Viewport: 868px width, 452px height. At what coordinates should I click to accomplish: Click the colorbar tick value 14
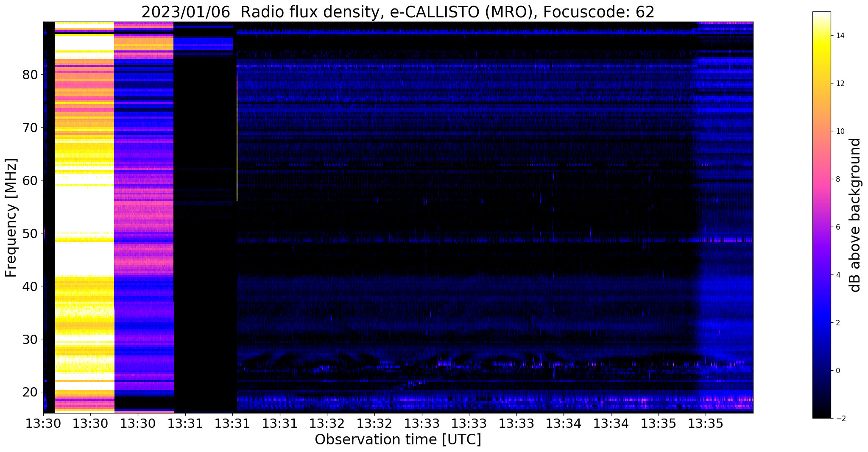point(840,36)
